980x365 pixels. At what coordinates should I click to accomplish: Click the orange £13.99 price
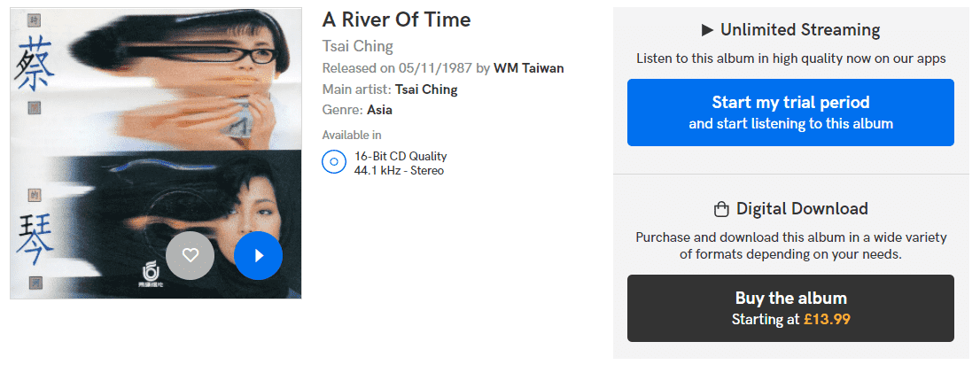[x=827, y=319]
